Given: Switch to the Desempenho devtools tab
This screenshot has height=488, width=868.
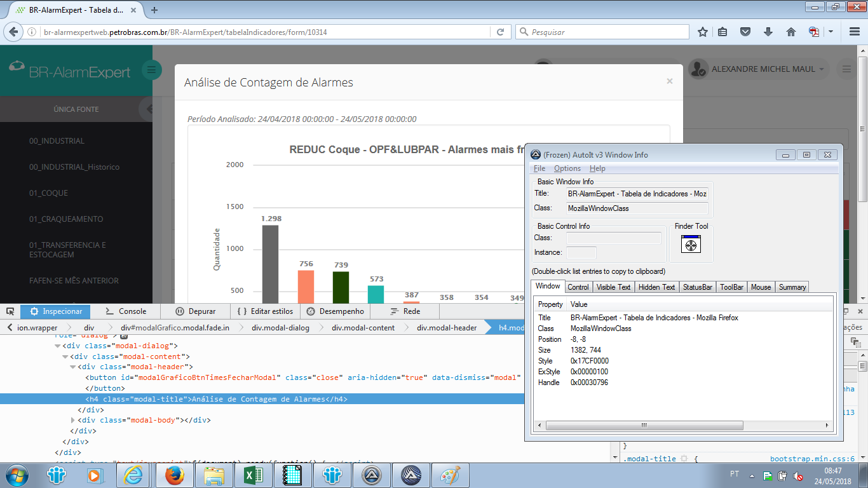Looking at the screenshot, I should click(335, 311).
